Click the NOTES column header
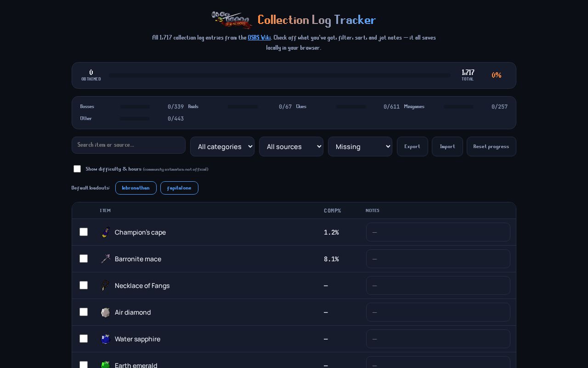Image resolution: width=588 pixels, height=368 pixels. 373,211
